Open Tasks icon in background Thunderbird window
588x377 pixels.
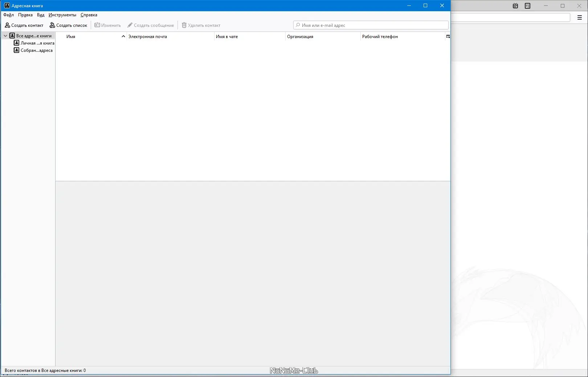click(528, 6)
